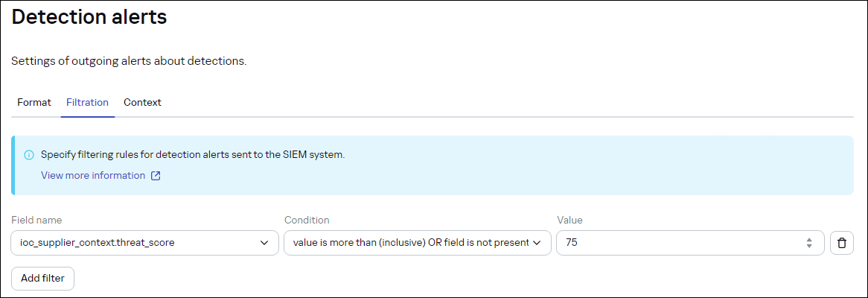Click the Detection alerts heading
868x298 pixels.
coord(89,18)
